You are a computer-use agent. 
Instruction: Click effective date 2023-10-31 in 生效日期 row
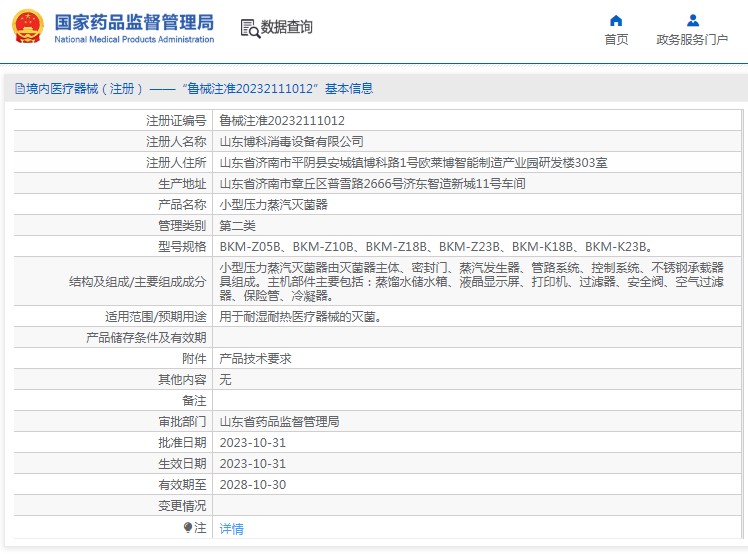click(252, 464)
